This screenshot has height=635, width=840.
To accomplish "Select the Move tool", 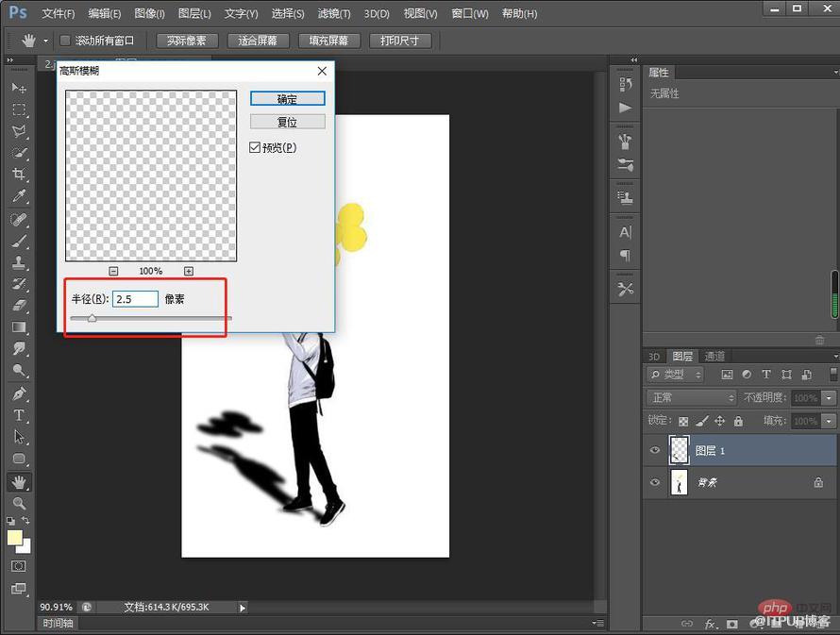I will pyautogui.click(x=19, y=87).
